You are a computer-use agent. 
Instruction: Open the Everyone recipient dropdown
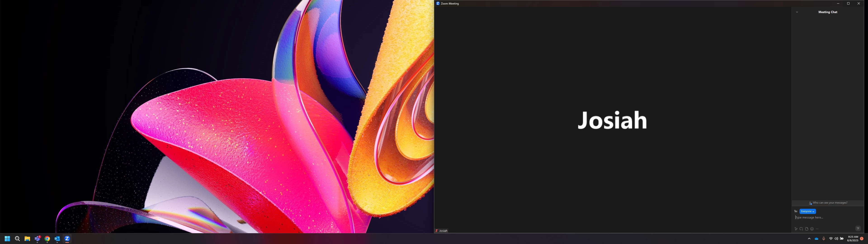[x=807, y=211]
